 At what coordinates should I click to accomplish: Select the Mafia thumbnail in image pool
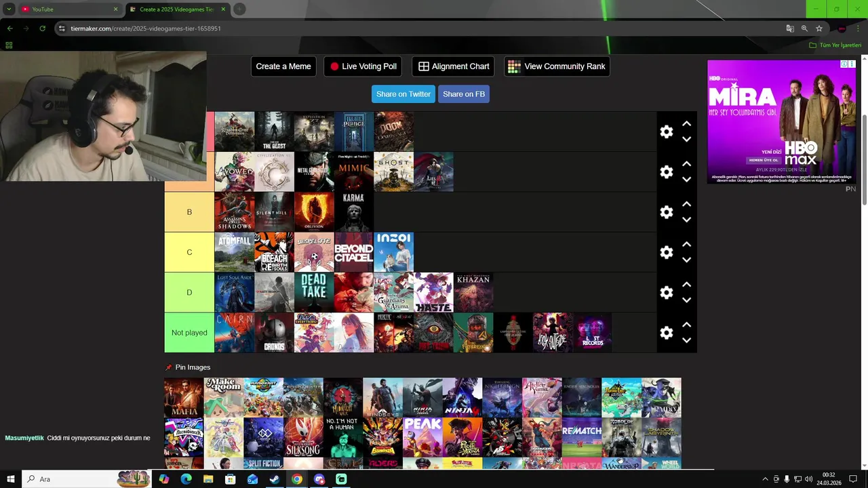click(184, 397)
